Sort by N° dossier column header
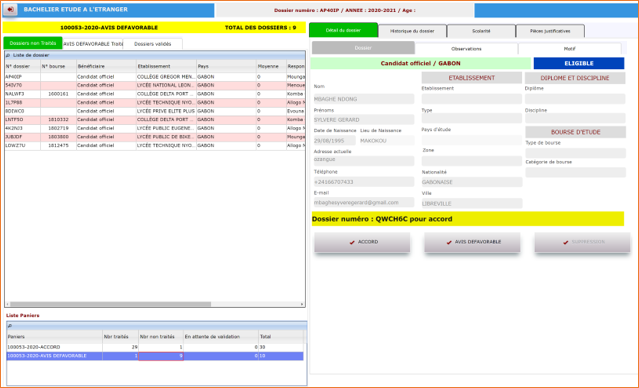Viewport: 639px width, 388px height. [x=22, y=66]
